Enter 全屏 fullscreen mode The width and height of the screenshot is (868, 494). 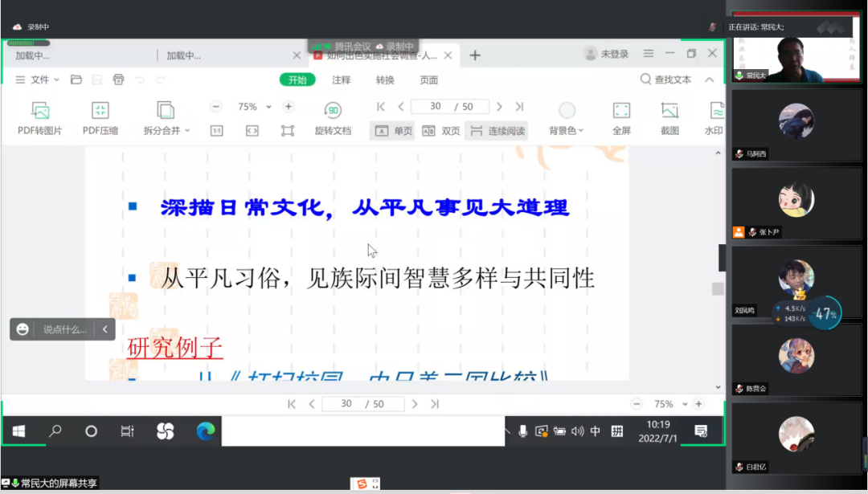tap(621, 111)
